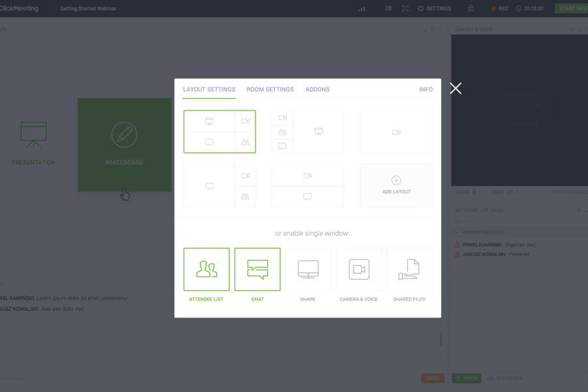Click the Add Layout plus tile

point(396,186)
